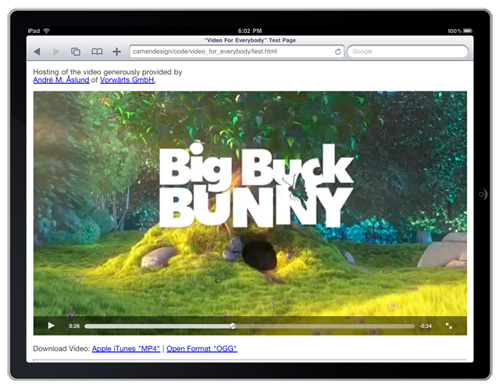Open the André M. Åslund link
This screenshot has width=500, height=388.
[61, 80]
